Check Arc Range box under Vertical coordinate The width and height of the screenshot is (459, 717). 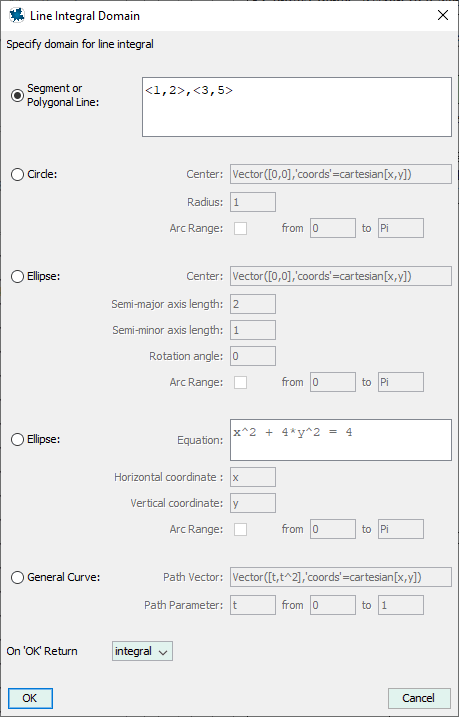(240, 530)
